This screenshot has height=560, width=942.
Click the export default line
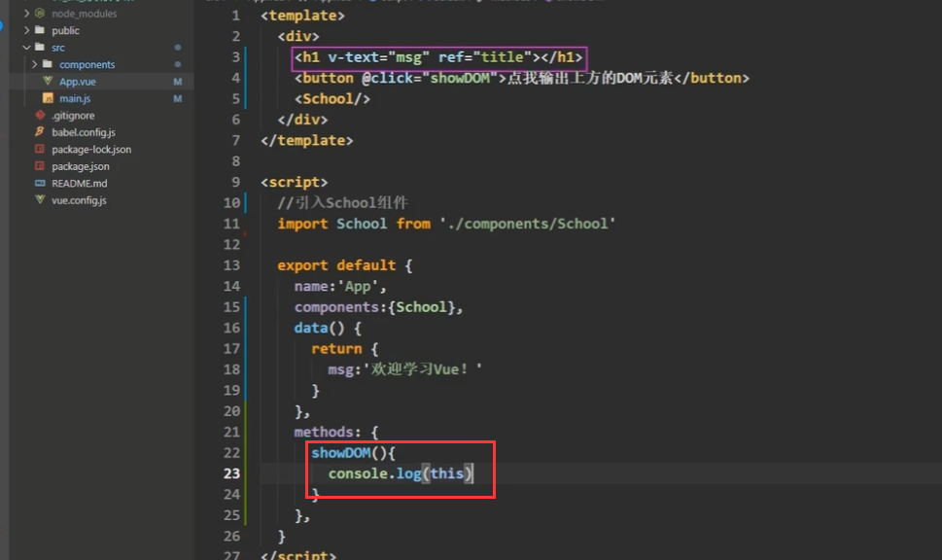pos(345,265)
